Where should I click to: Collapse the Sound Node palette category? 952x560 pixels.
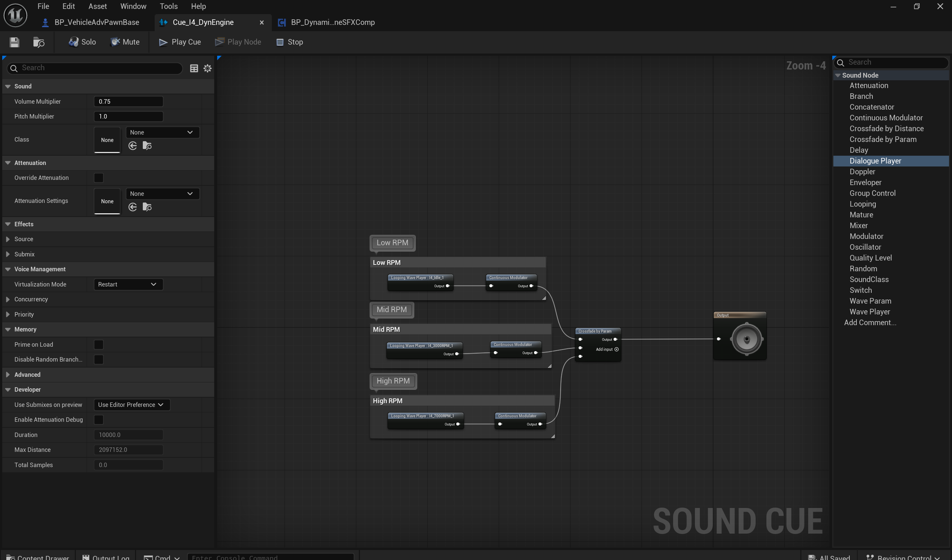[837, 75]
